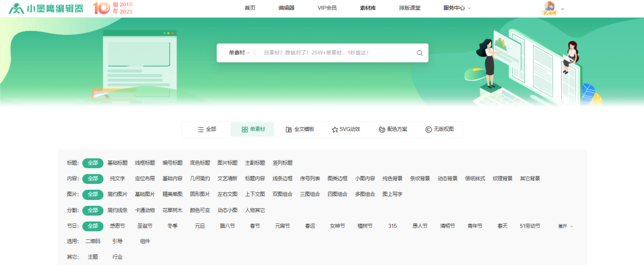Filter by 元宵节 holiday
644x265 pixels.
click(x=283, y=226)
